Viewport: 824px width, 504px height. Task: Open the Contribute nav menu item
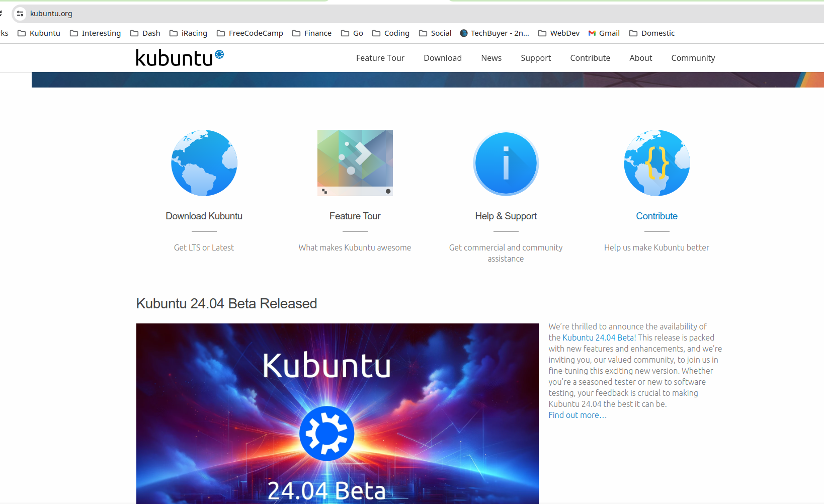[590, 58]
